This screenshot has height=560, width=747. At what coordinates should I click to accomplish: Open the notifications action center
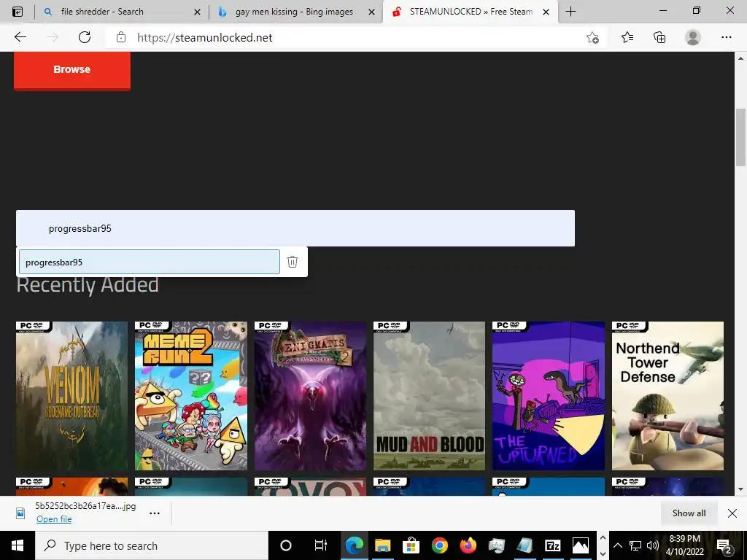(724, 545)
